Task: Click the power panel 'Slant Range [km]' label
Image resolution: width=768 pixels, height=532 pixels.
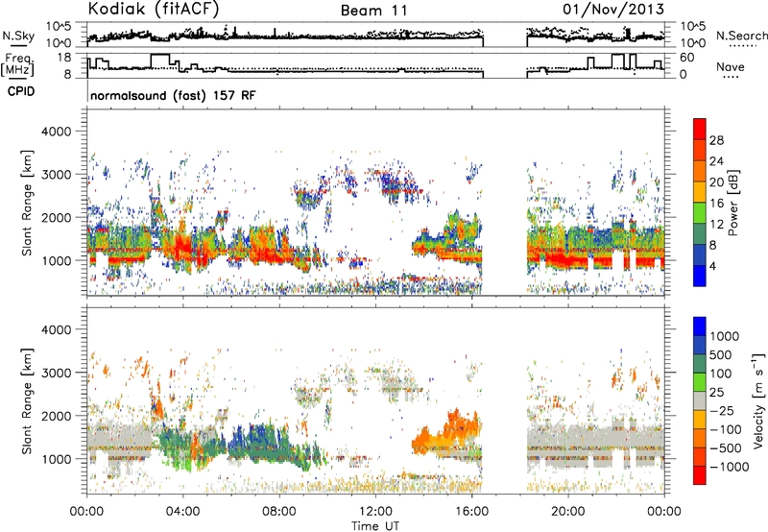Action: [x=27, y=203]
